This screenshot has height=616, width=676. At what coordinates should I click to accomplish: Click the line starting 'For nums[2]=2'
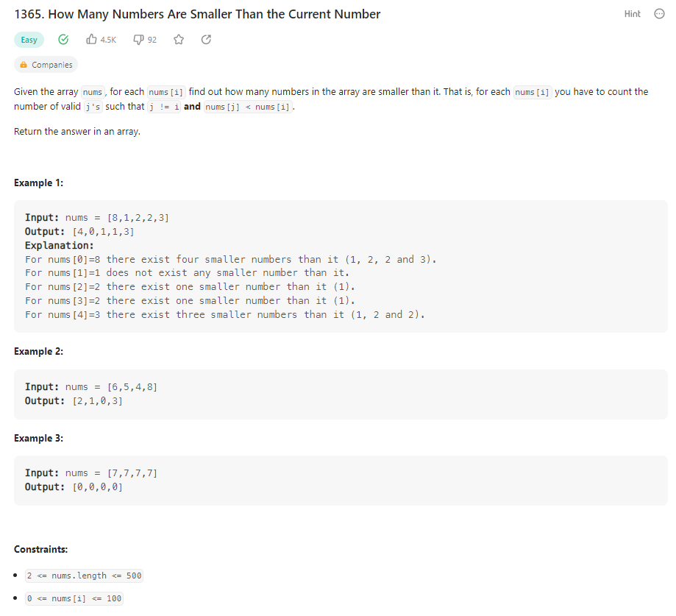click(x=190, y=287)
